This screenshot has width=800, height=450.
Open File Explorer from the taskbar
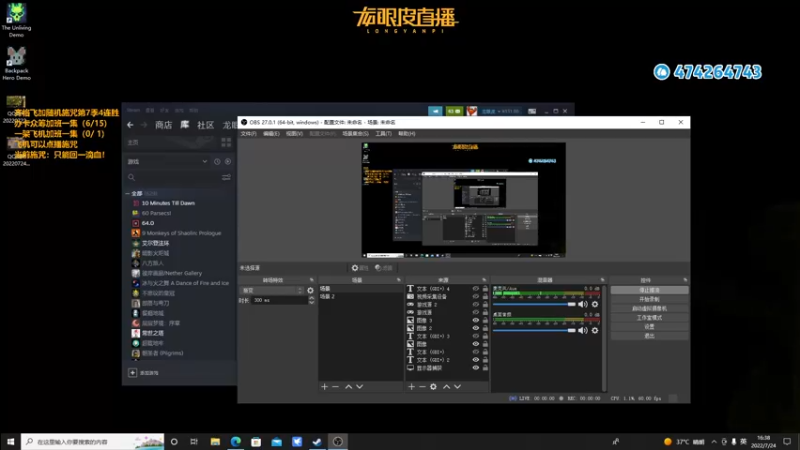tap(215, 442)
